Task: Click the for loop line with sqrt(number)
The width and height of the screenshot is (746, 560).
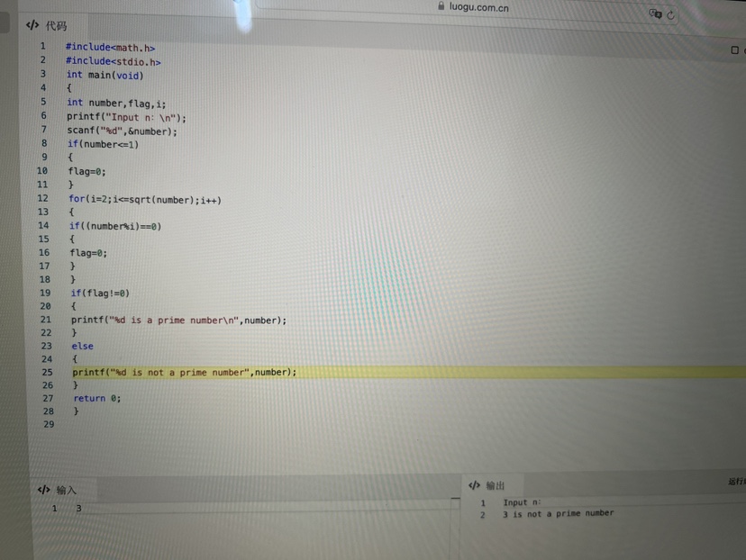Action: coord(144,200)
